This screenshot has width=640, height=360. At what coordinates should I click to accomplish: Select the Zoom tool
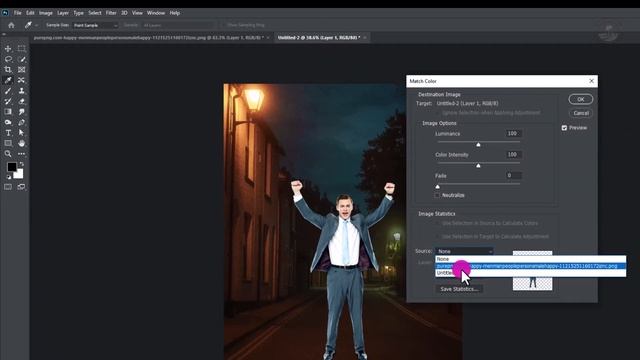pyautogui.click(x=8, y=154)
